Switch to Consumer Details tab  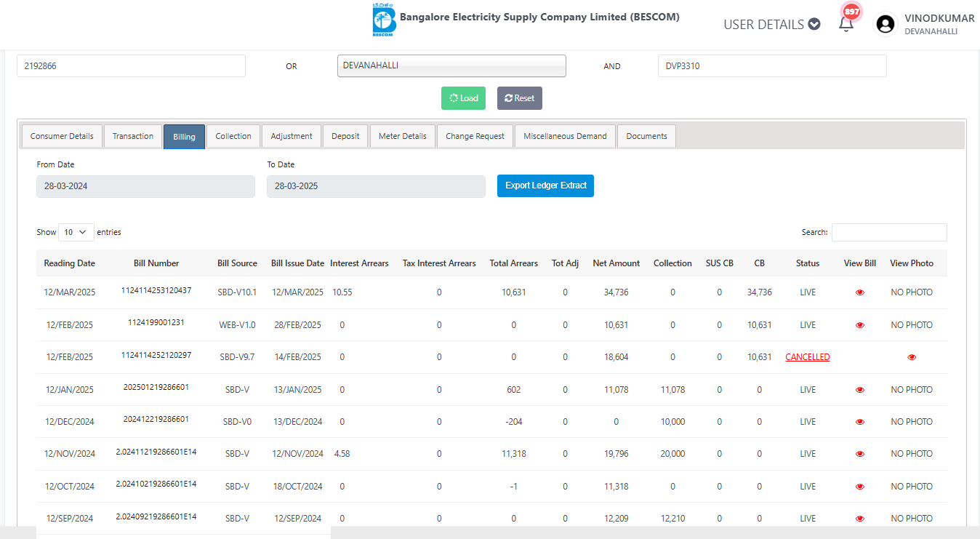tap(62, 136)
